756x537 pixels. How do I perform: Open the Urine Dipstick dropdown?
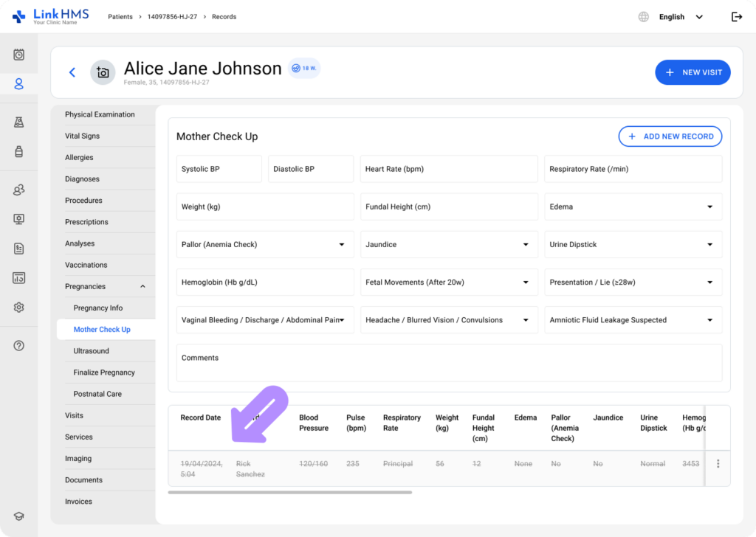click(633, 244)
